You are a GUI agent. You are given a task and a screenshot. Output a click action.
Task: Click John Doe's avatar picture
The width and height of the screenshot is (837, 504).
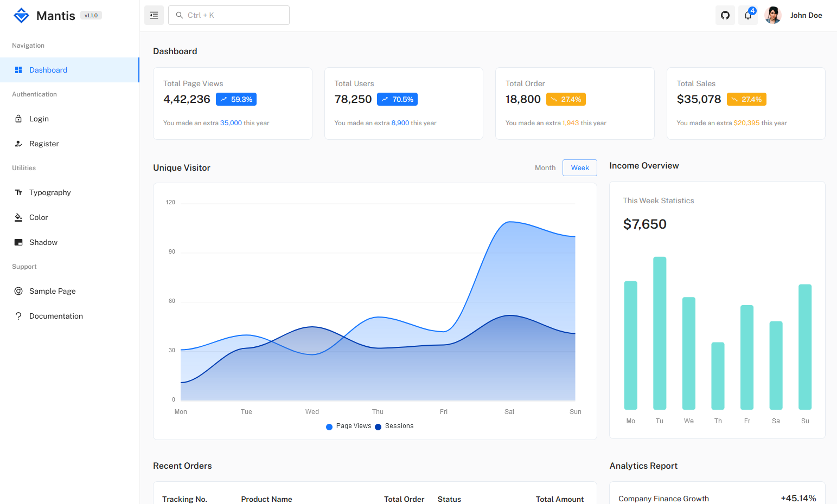pos(773,15)
